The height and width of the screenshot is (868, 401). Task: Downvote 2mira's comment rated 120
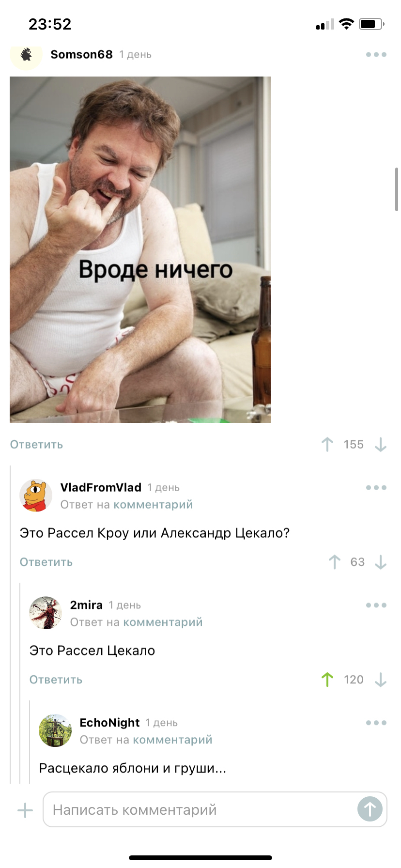click(381, 680)
